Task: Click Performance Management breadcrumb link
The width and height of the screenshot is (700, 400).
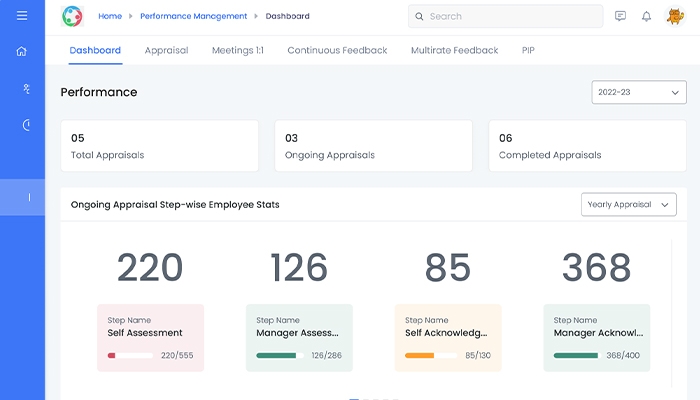Action: click(193, 16)
